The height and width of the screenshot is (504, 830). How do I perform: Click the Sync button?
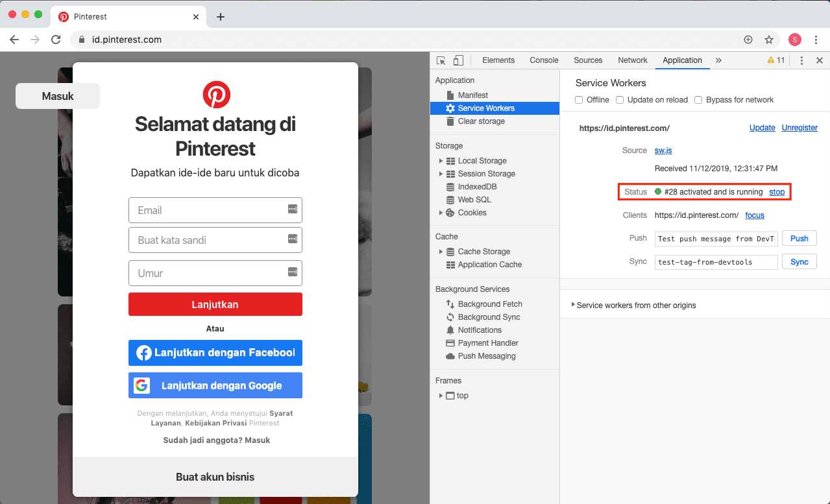tap(799, 262)
